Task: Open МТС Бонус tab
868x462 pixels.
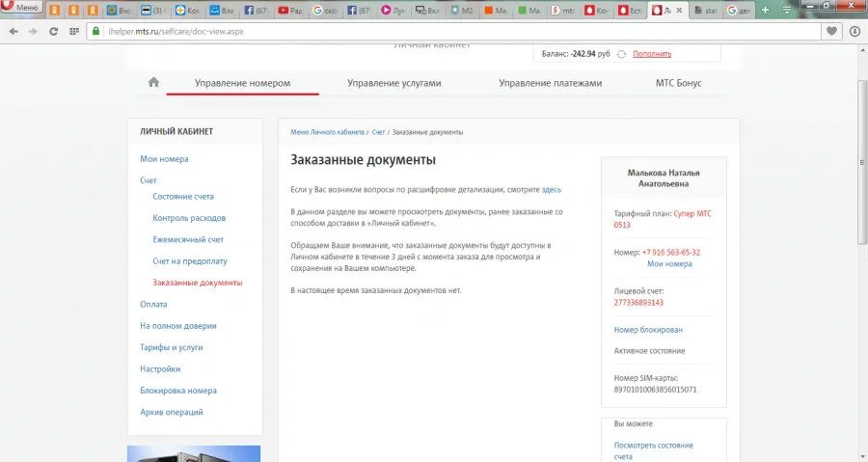Action: click(x=678, y=83)
